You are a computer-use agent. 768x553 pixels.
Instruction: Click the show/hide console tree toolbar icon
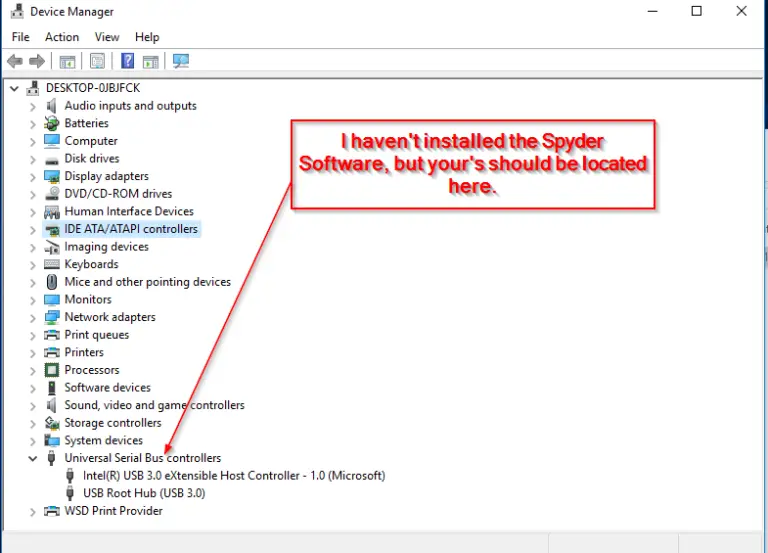[x=67, y=62]
